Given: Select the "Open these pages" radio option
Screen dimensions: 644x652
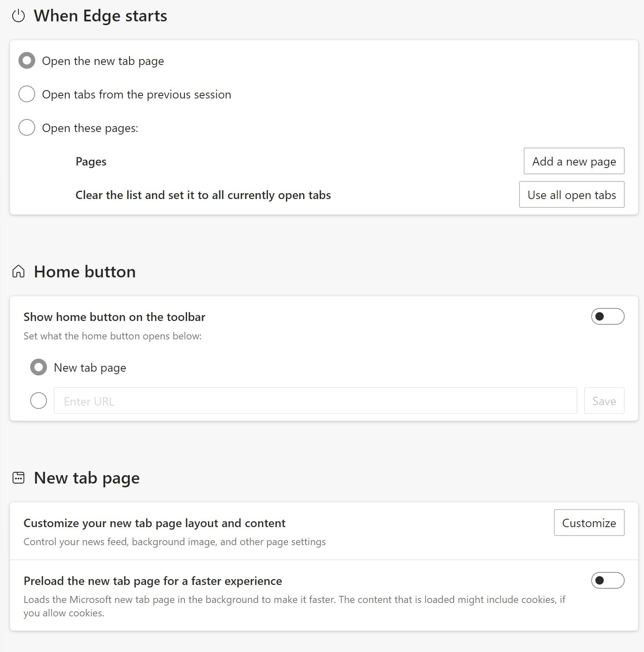Looking at the screenshot, I should (x=27, y=128).
